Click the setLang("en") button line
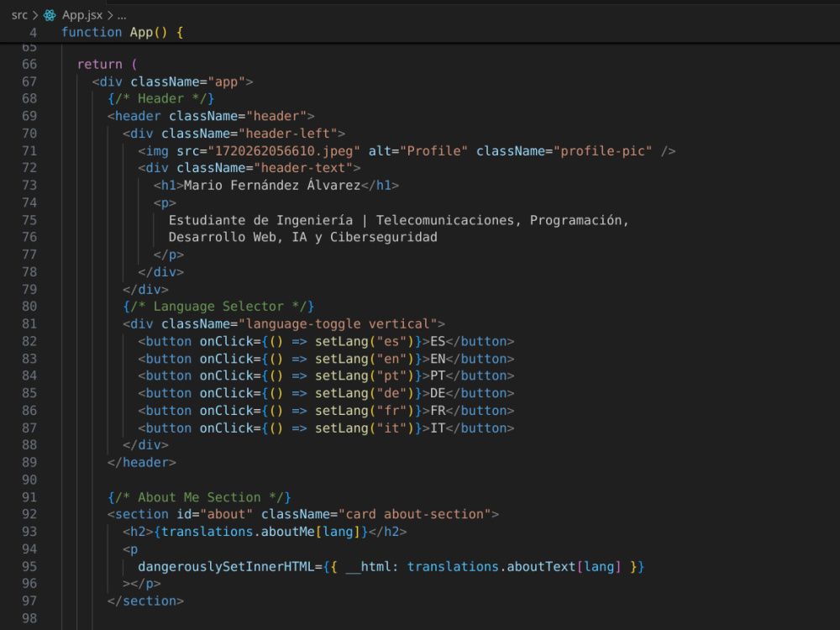The width and height of the screenshot is (840, 630). tap(326, 359)
